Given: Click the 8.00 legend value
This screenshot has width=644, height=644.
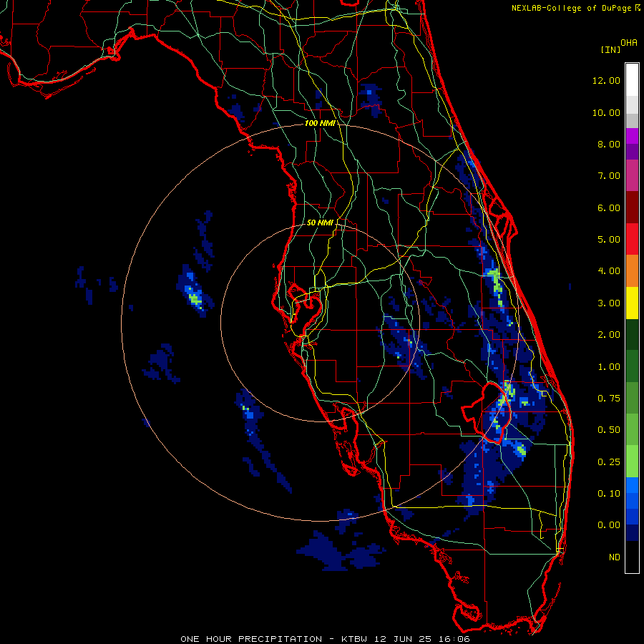Looking at the screenshot, I should 609,144.
